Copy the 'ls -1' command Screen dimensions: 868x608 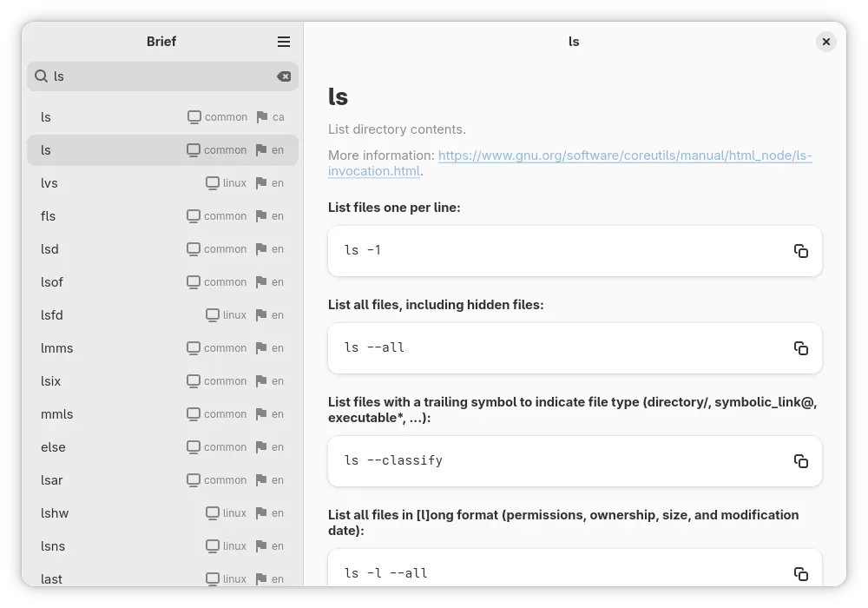800,251
